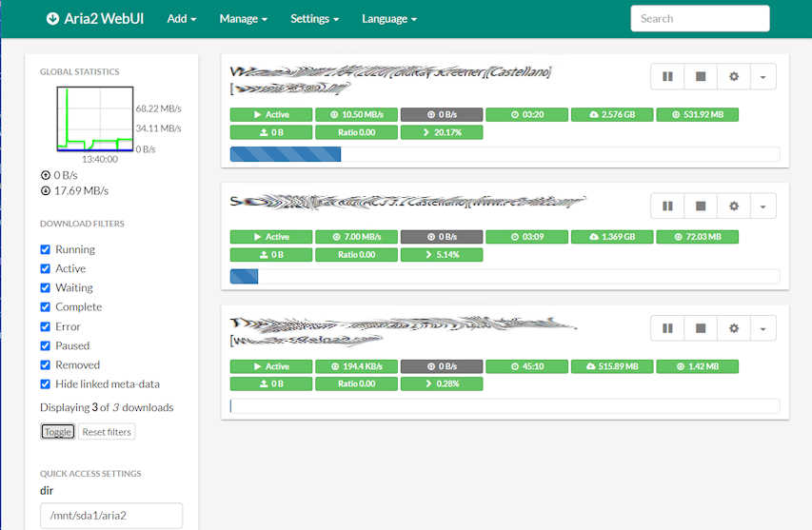Image resolution: width=812 pixels, height=530 pixels.
Task: Uncheck Hide linked meta-data checkbox
Action: pos(46,384)
